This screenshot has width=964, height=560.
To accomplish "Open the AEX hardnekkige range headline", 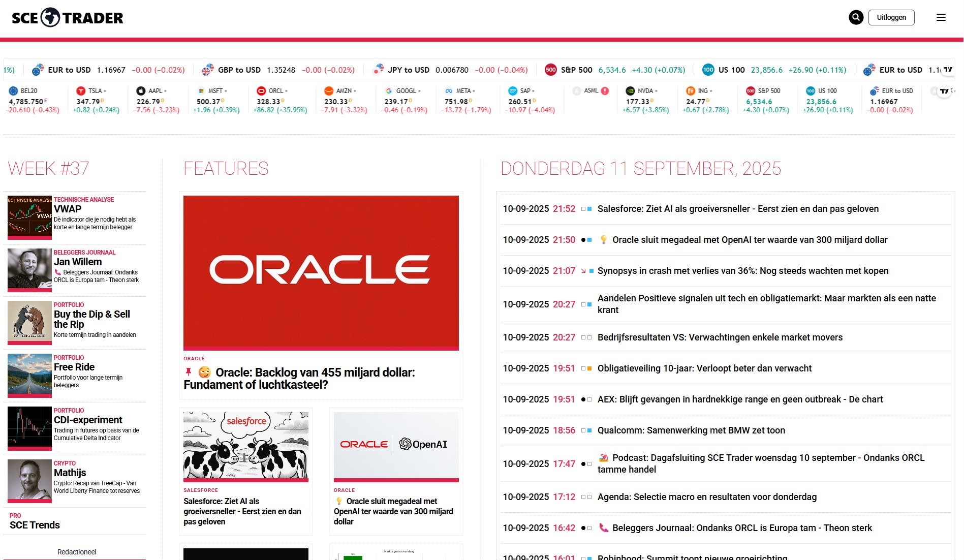I will click(740, 399).
